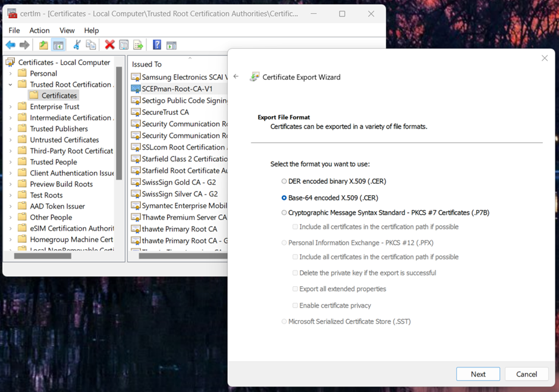Open the View menu

67,30
